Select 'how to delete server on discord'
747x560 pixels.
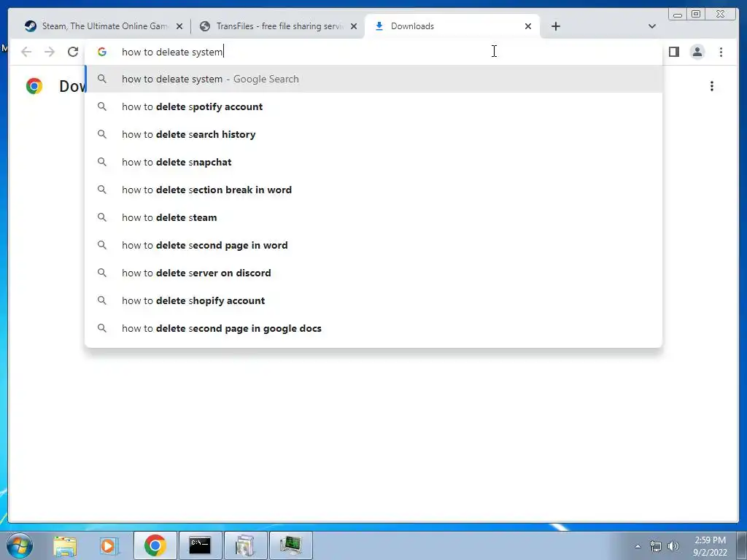(373, 273)
